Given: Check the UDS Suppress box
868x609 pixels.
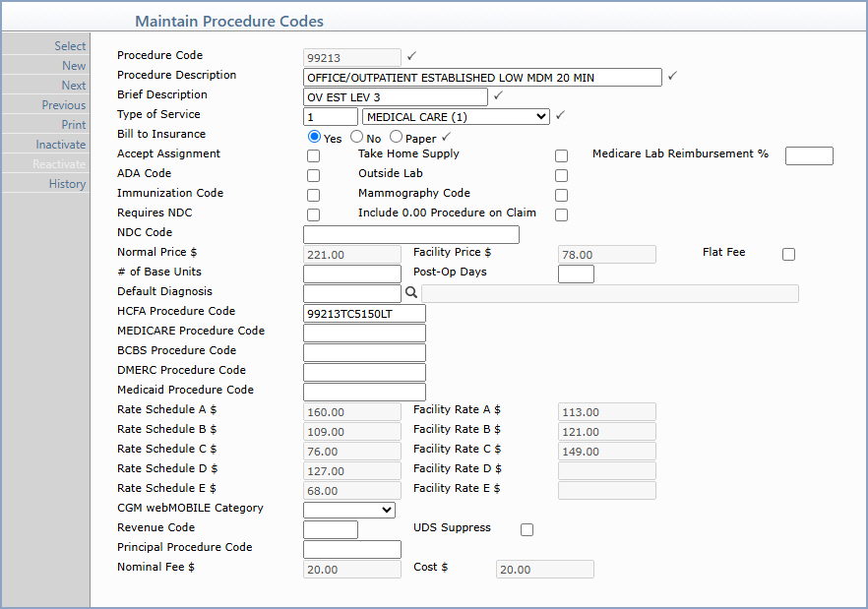Looking at the screenshot, I should [527, 530].
